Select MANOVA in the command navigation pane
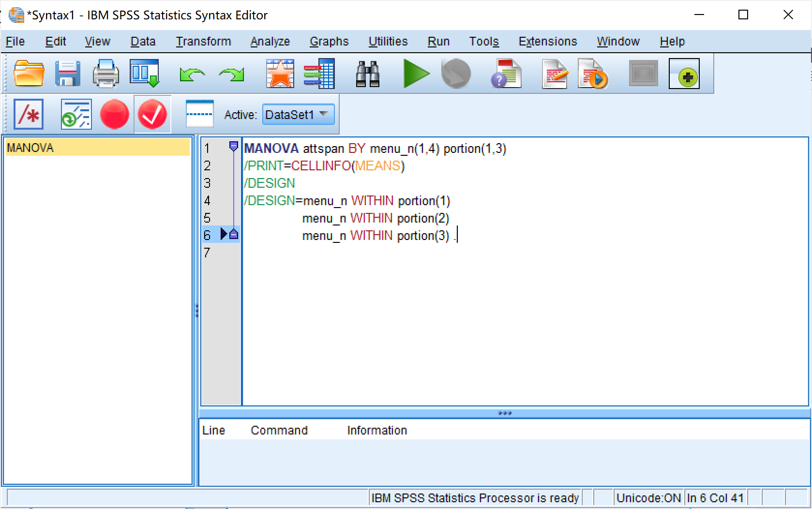 coord(30,148)
